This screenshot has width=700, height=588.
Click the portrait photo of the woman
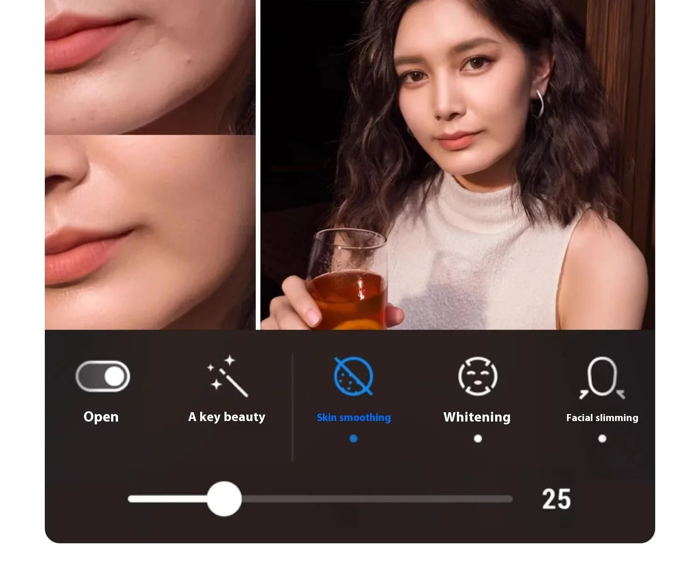coord(457,165)
